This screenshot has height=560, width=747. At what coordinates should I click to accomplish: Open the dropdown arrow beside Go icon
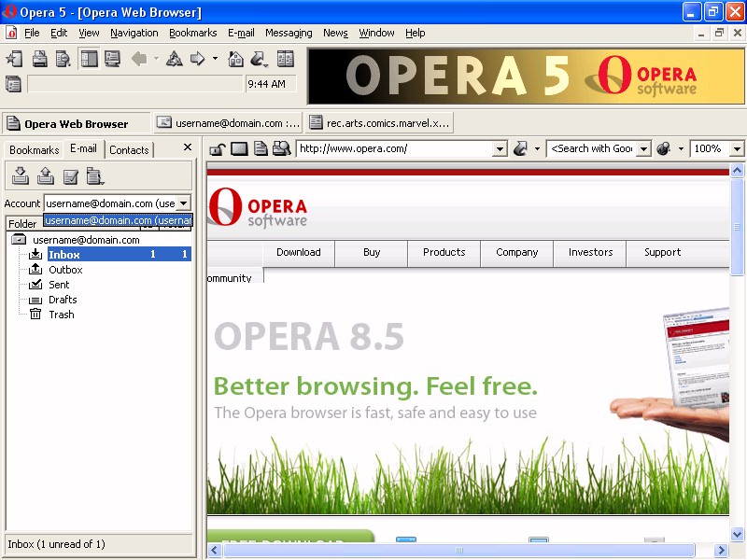coord(538,148)
